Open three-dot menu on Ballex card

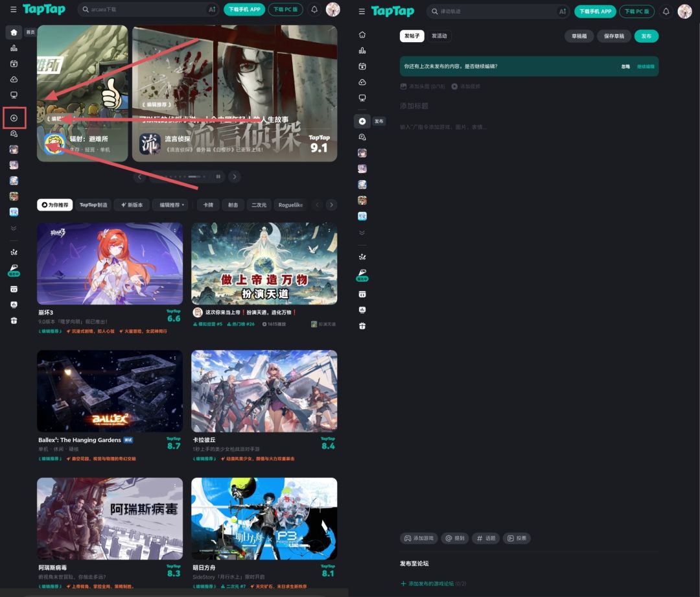[x=175, y=358]
